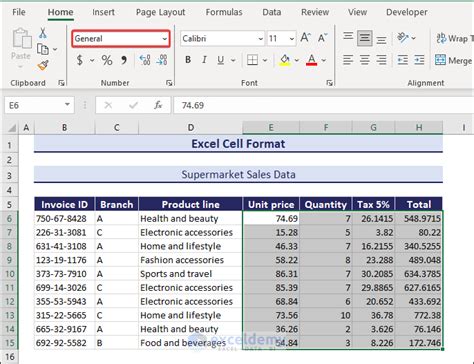Click the formula bar showing 74.69
This screenshot has width=474, height=364.
(x=323, y=105)
